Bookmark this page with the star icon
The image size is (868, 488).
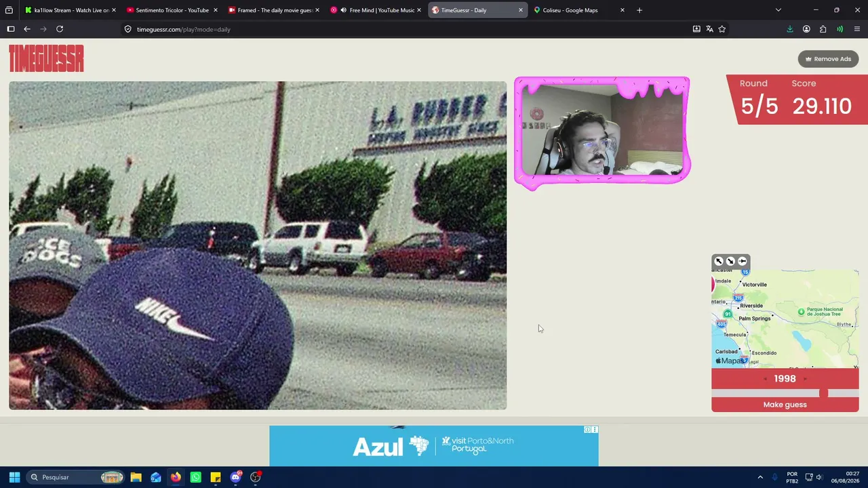pyautogui.click(x=722, y=29)
